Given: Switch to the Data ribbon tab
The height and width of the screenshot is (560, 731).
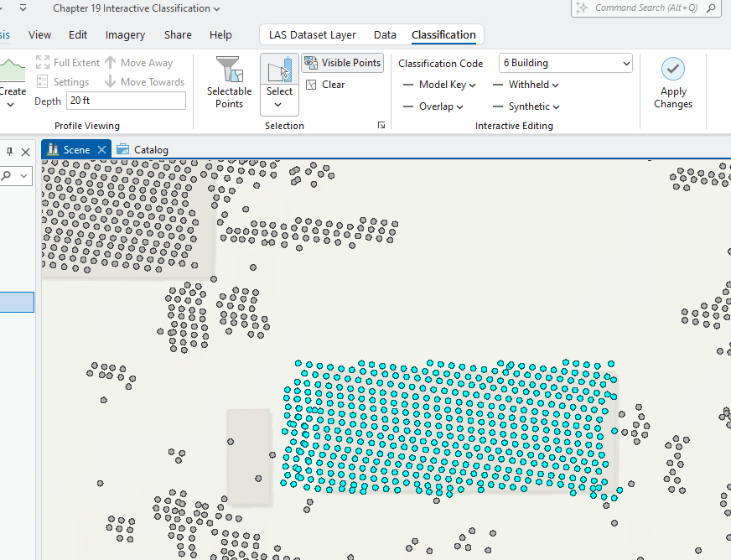Looking at the screenshot, I should [385, 35].
